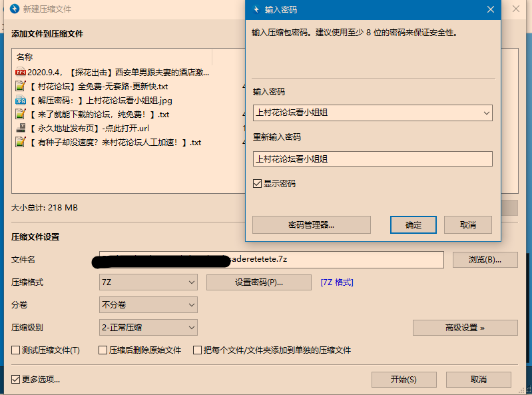This screenshot has height=395, width=532.
Task: Click the MP4 icon of the 2020.9.4 video file
Action: click(21, 72)
